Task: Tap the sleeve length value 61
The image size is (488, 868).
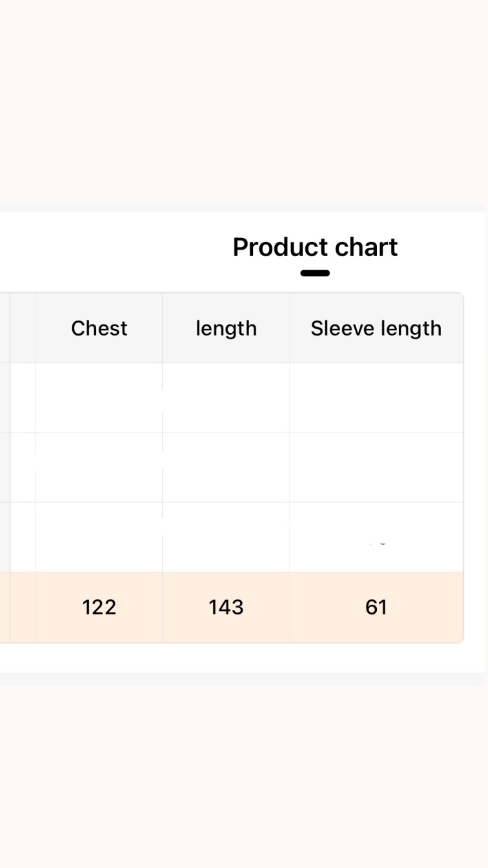Action: click(x=376, y=607)
